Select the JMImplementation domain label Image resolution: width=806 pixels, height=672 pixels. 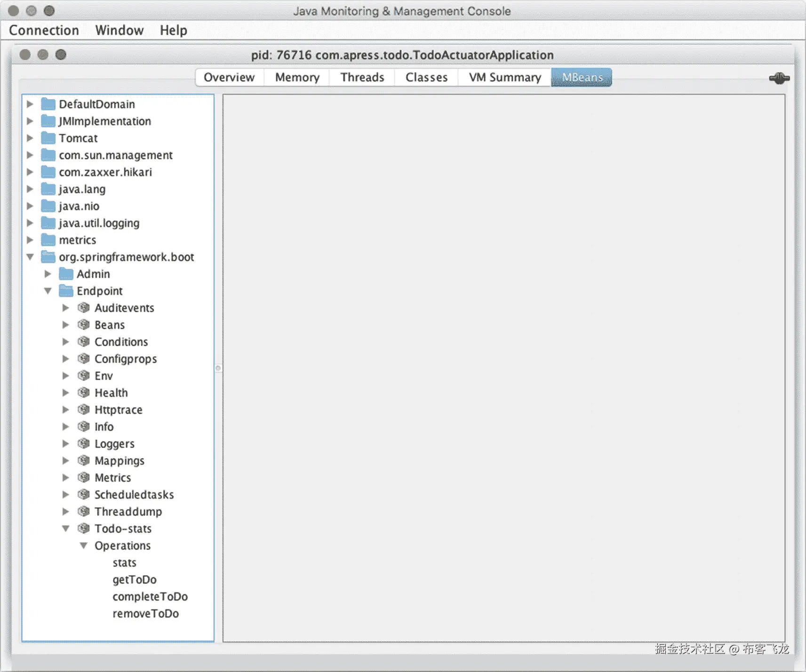[105, 121]
